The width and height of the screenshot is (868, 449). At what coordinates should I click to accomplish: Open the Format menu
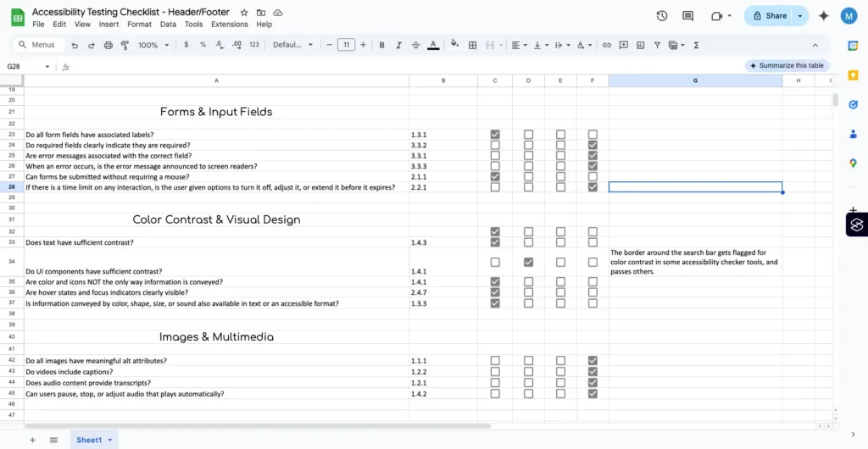[139, 25]
